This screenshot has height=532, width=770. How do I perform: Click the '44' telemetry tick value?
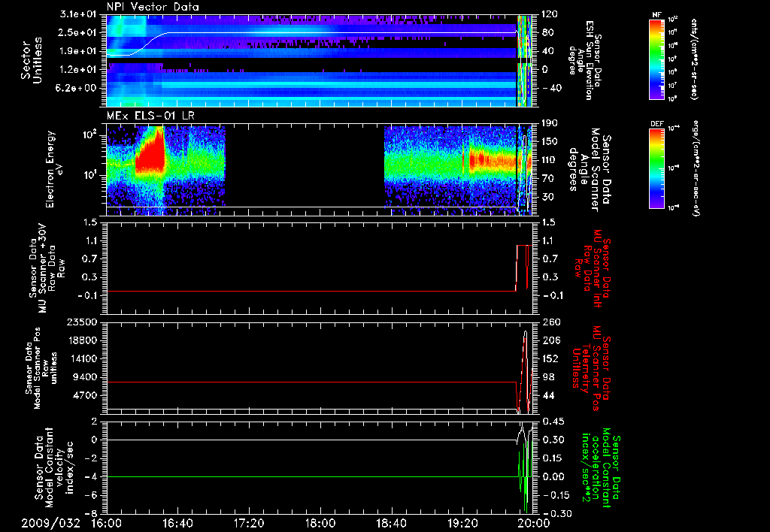pyautogui.click(x=547, y=395)
